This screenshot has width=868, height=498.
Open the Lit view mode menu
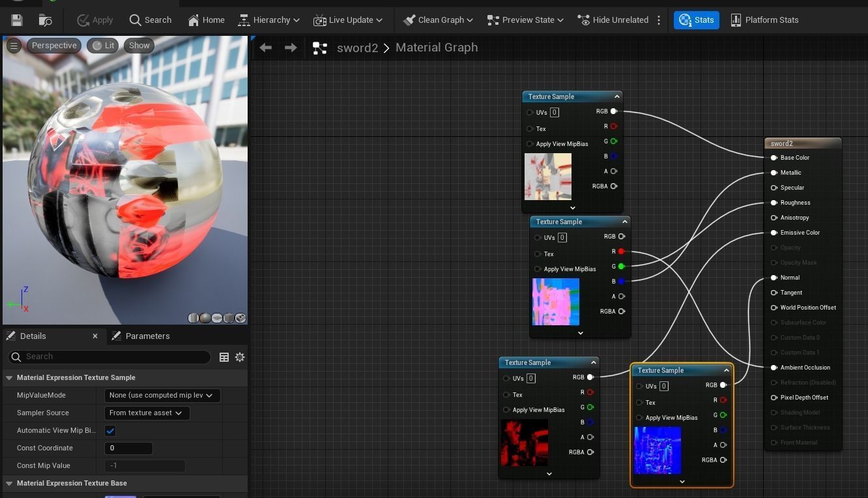(x=103, y=46)
